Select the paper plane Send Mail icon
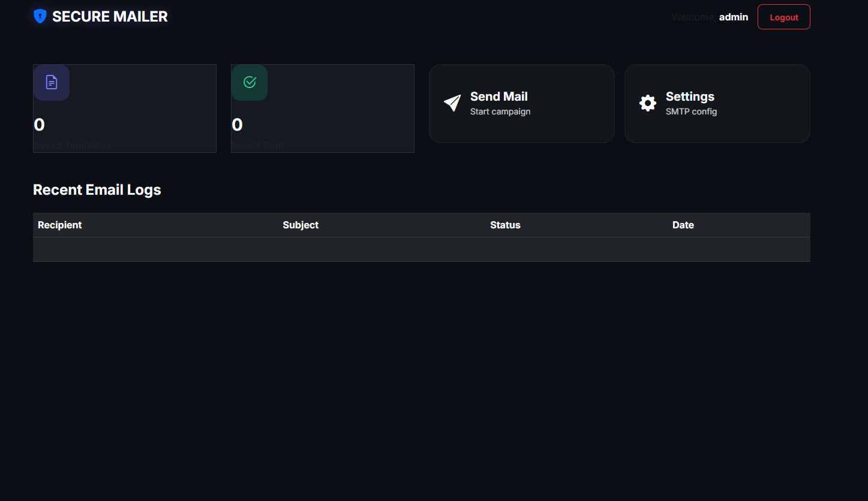 tap(452, 103)
